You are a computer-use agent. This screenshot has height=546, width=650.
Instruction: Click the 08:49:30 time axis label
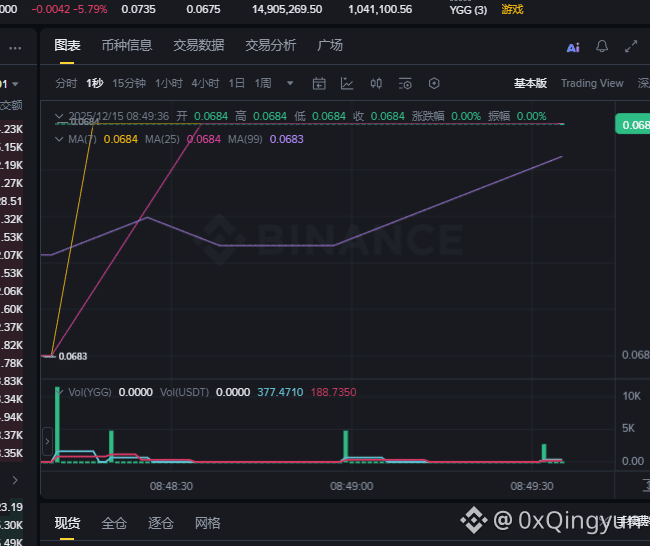pos(532,486)
